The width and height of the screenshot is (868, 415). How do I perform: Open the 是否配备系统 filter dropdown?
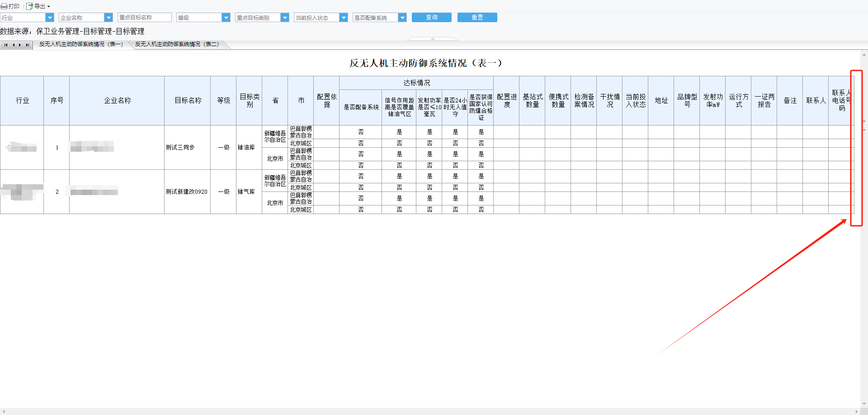(402, 18)
